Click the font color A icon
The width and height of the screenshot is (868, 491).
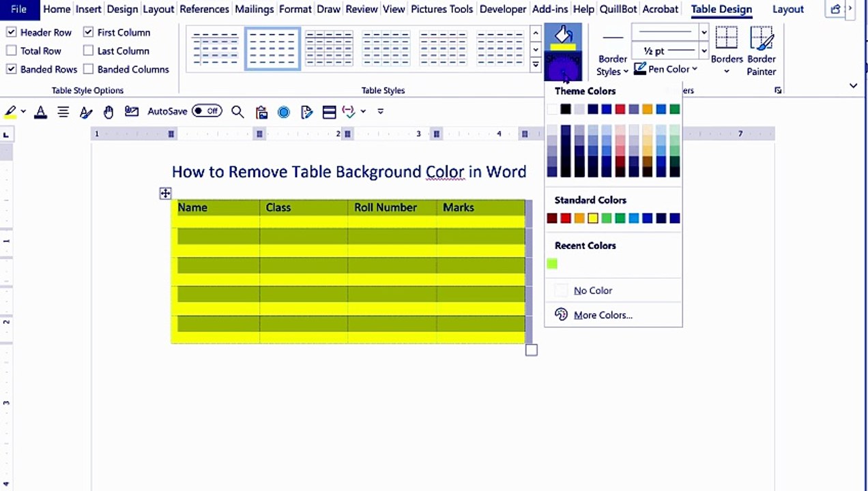[x=40, y=112]
